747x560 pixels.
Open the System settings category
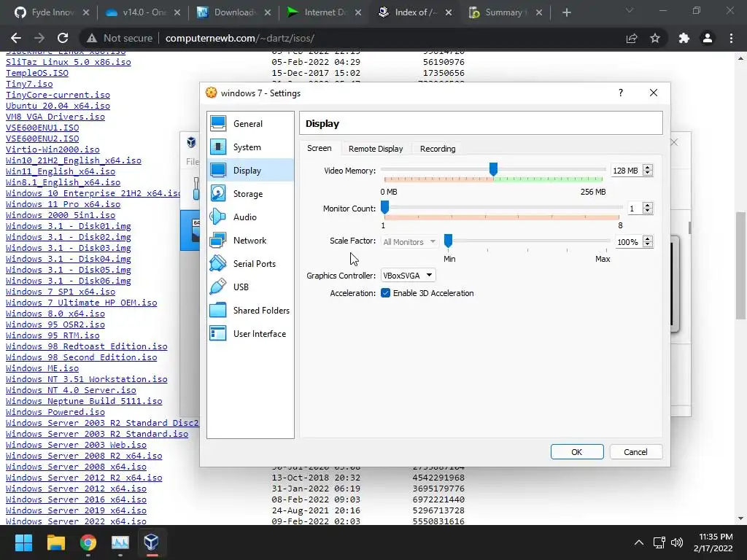[250, 147]
